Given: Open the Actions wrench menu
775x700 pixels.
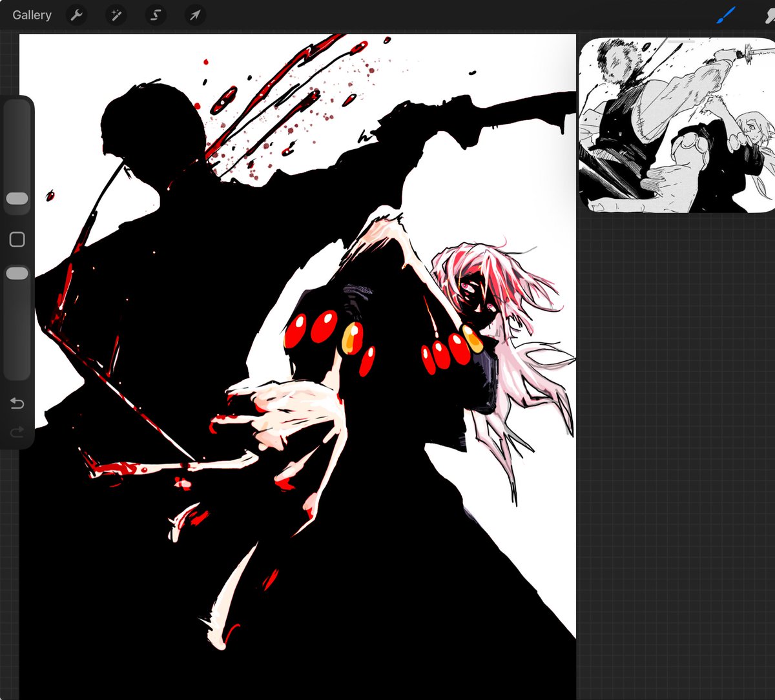Looking at the screenshot, I should tap(77, 15).
